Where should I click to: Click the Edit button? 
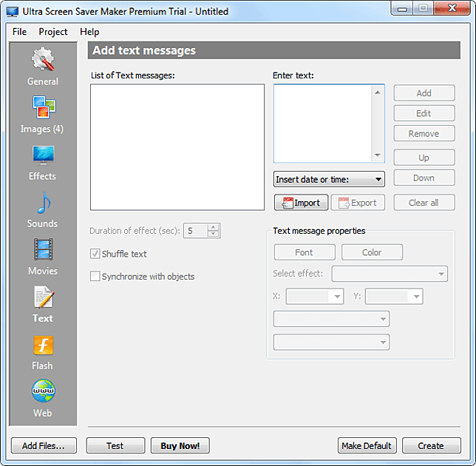point(424,113)
